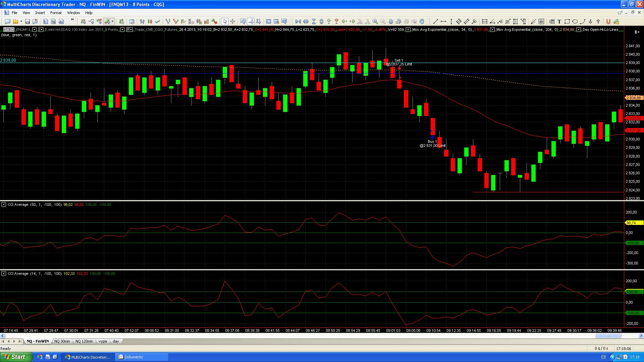The image size is (644, 362).
Task: Toggle the magnet snap mode icon
Action: 608,21
